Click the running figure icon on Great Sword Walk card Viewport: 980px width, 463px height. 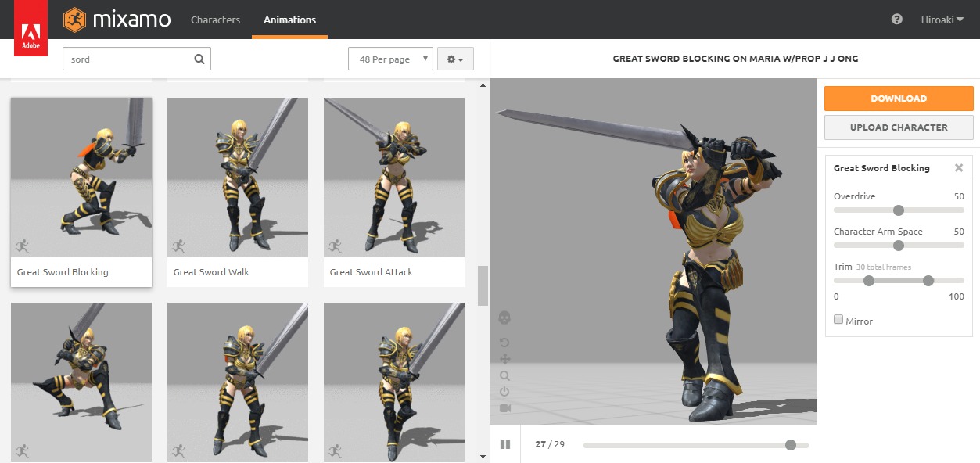click(178, 246)
